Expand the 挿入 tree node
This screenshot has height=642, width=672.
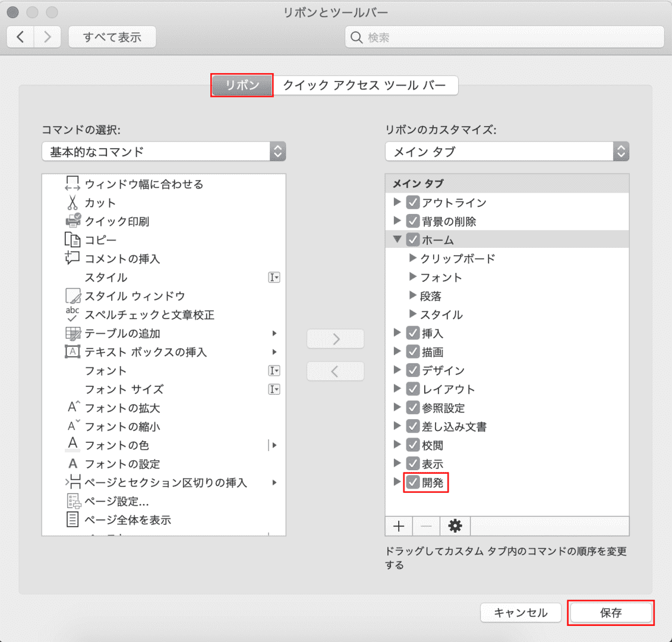click(x=397, y=332)
